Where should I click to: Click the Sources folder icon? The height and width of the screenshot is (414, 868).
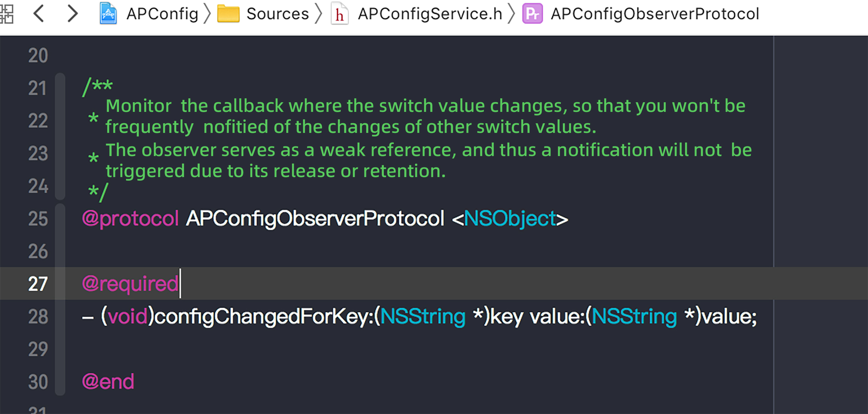click(x=228, y=14)
